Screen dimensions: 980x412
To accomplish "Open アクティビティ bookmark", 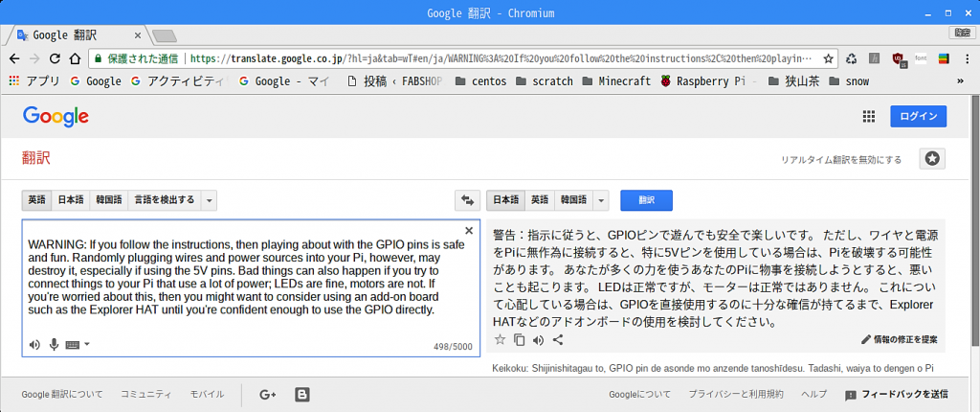I will (x=180, y=81).
